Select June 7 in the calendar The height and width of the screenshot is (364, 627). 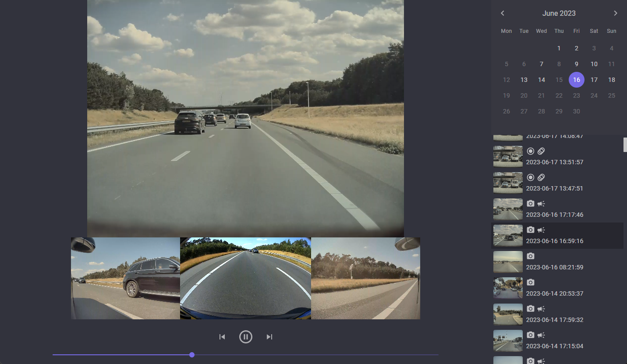pos(542,64)
